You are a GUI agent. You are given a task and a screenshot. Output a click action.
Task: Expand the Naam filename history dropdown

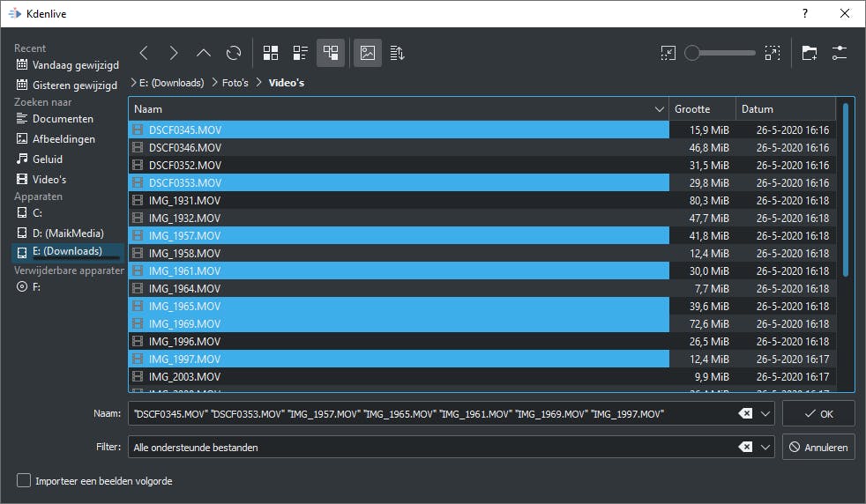[x=765, y=413]
